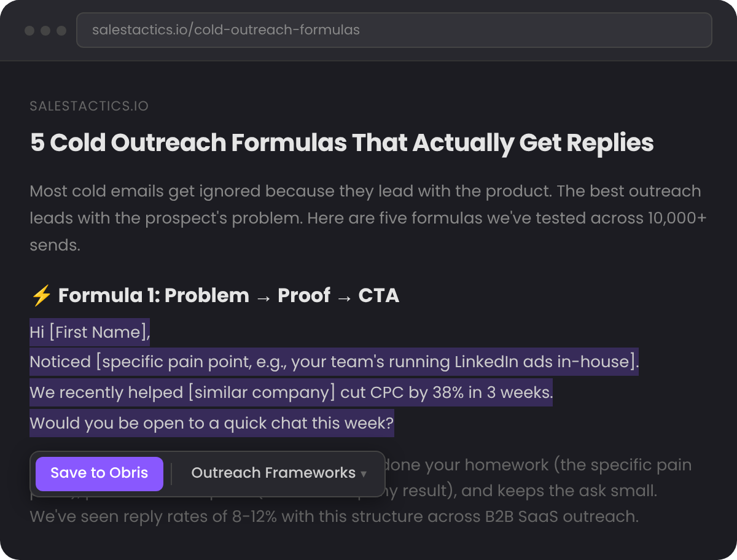This screenshot has width=737, height=560.
Task: Click the small arrow beside Outreach Frameworks
Action: pyautogui.click(x=364, y=475)
